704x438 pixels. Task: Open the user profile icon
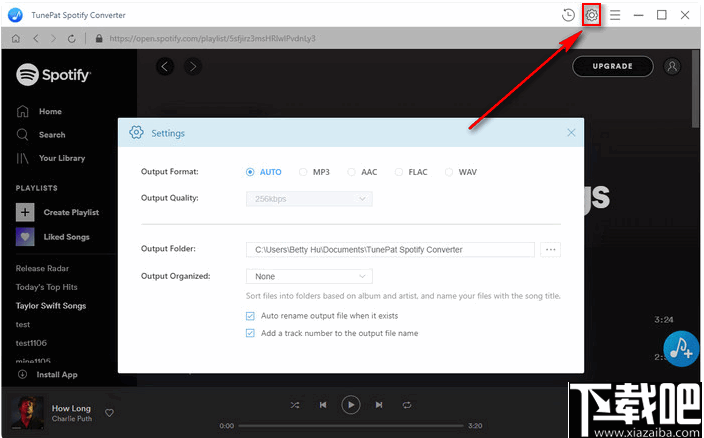tap(672, 66)
